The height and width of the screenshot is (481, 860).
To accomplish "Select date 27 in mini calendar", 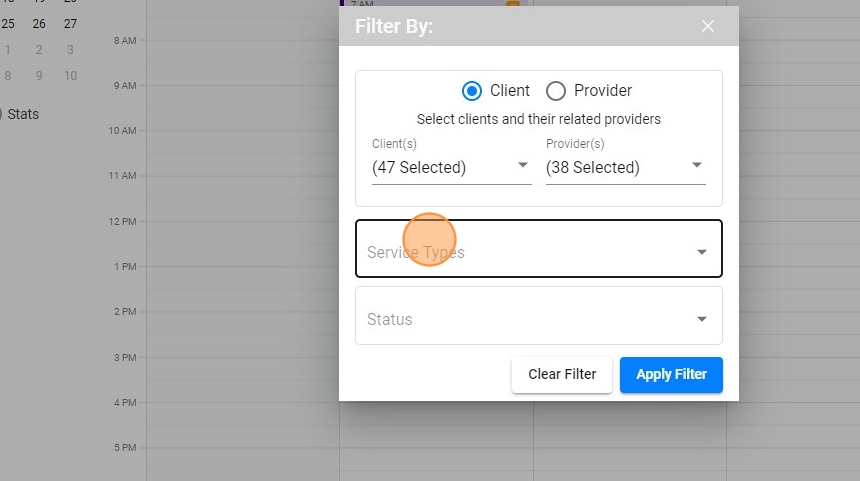I will (x=70, y=24).
